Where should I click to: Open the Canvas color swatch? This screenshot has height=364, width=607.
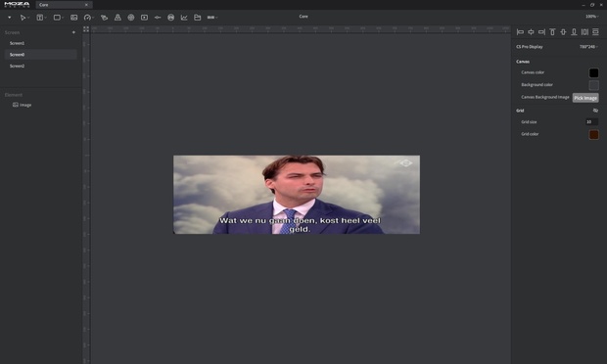593,72
